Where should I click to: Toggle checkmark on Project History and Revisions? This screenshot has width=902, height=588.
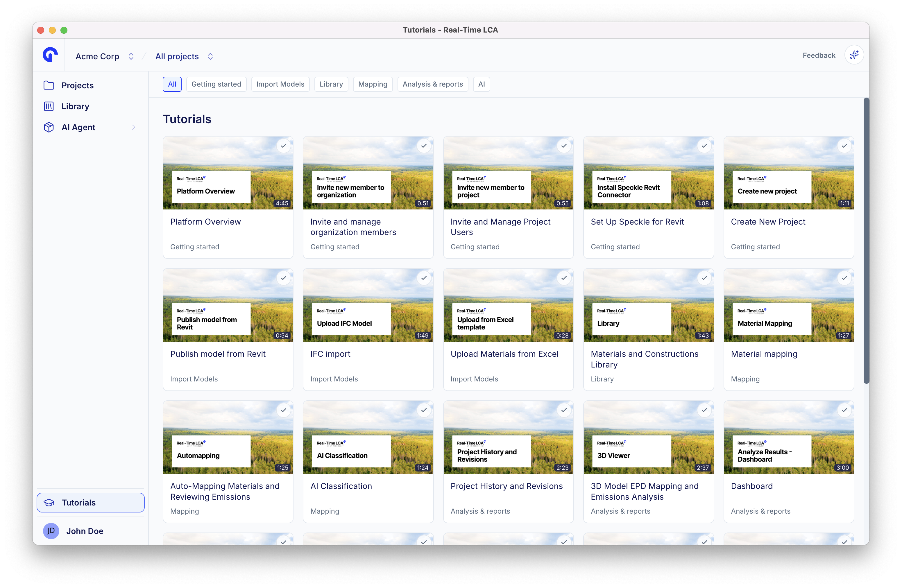564,410
